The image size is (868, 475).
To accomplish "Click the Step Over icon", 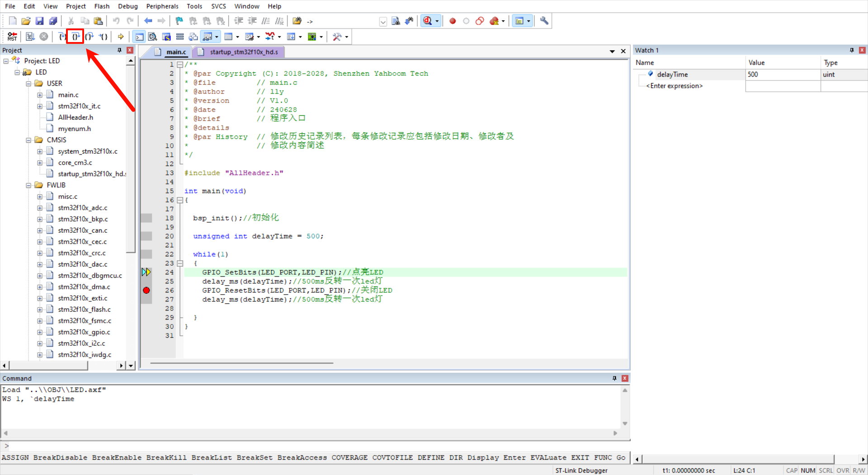I will (x=75, y=37).
